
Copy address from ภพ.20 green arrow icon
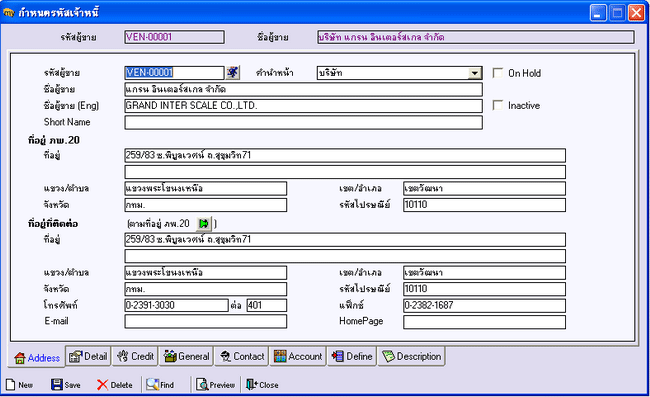pyautogui.click(x=204, y=224)
